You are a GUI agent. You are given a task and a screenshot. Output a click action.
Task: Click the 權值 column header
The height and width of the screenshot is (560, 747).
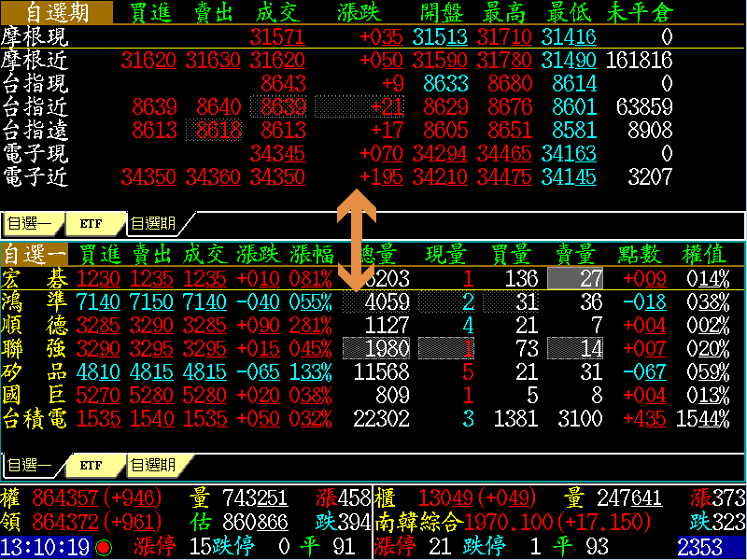click(x=705, y=254)
